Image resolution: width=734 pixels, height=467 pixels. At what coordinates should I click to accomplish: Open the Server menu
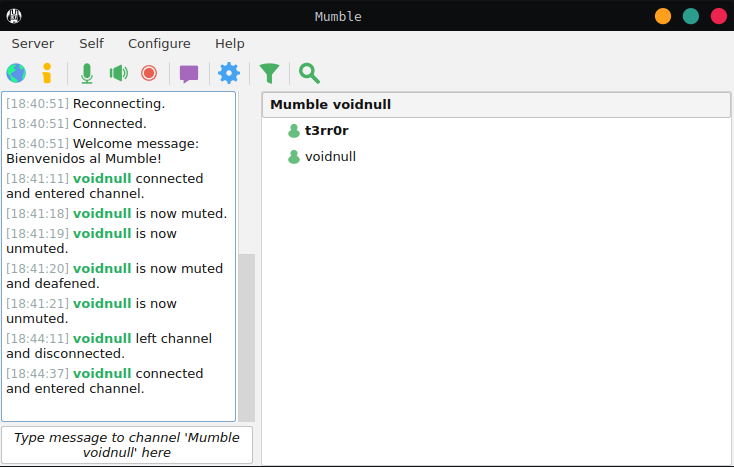(x=33, y=43)
